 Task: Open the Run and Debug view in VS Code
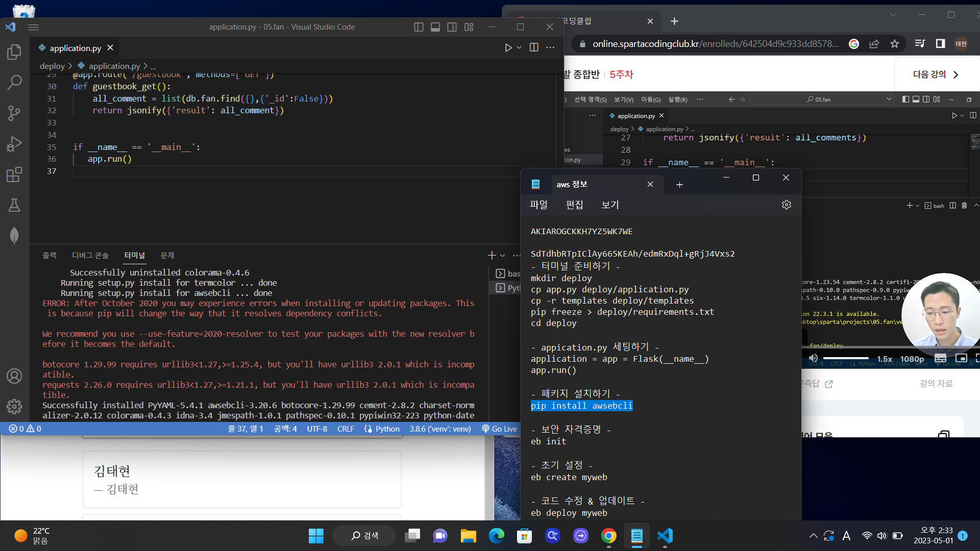(x=14, y=144)
